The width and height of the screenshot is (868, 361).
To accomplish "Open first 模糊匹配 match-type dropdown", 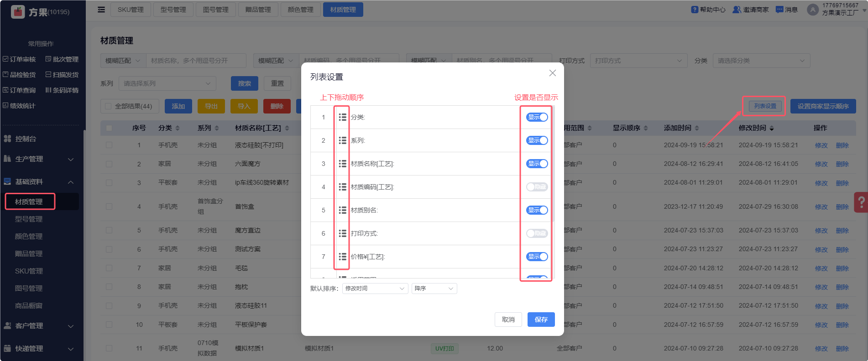I will [123, 61].
